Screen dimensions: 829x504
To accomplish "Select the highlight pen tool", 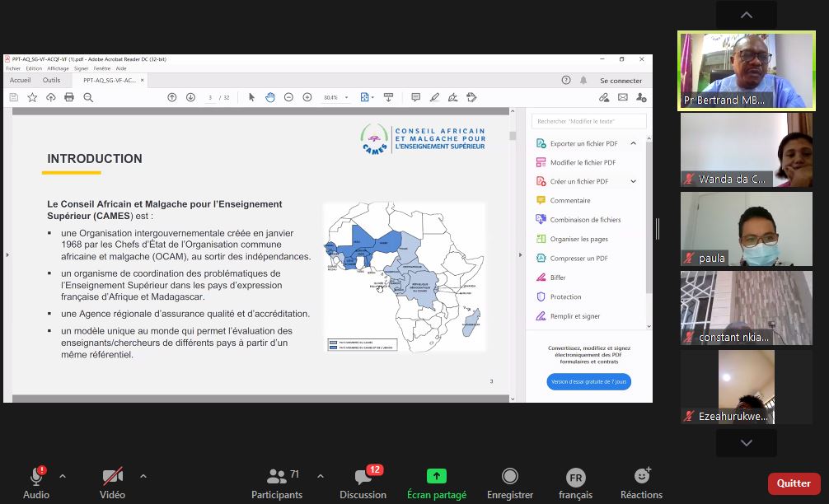I will click(434, 97).
